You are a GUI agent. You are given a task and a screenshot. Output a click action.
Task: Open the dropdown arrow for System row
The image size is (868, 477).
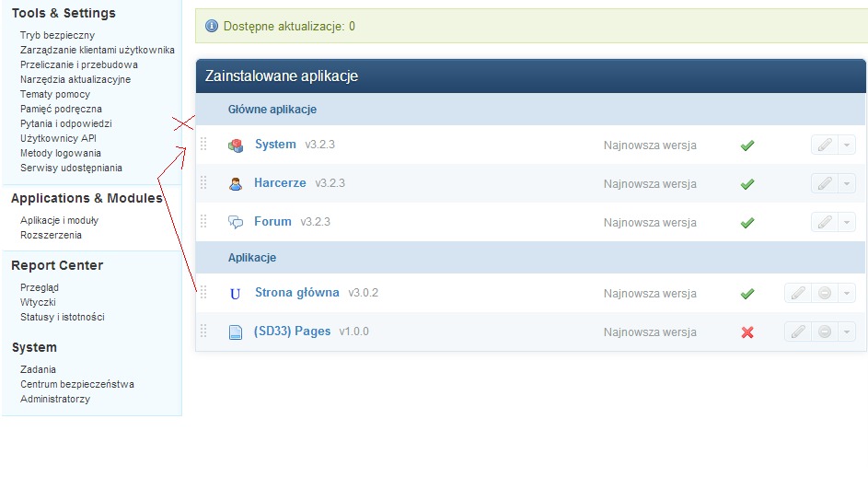click(x=847, y=145)
